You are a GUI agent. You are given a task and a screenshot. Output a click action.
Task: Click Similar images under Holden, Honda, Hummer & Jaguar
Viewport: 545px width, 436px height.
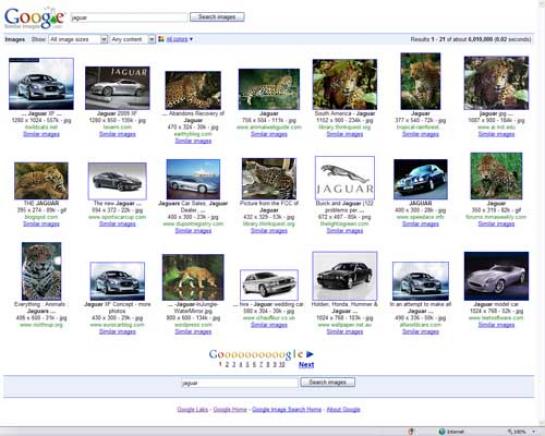click(345, 332)
